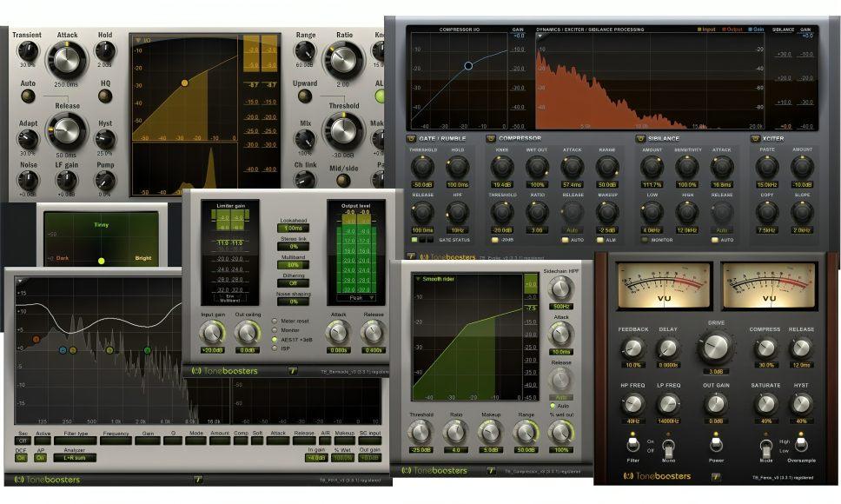Click the LP FREQ knob in Ferox
Viewport: 841px width, 504px height.
point(668,405)
